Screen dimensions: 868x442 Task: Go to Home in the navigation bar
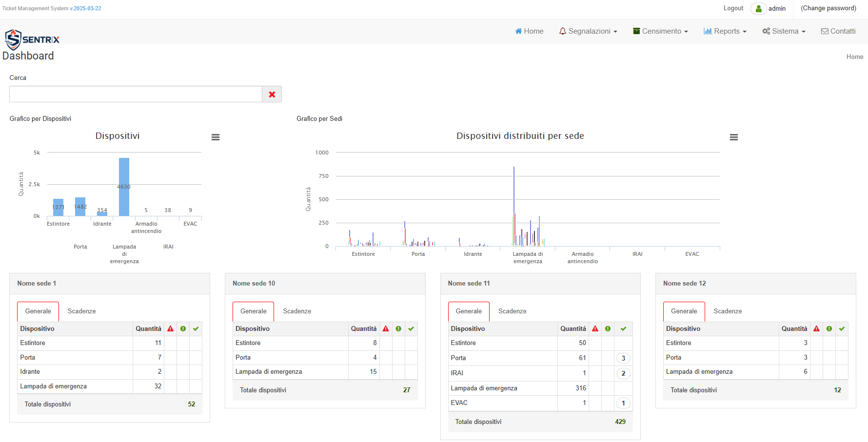[530, 31]
